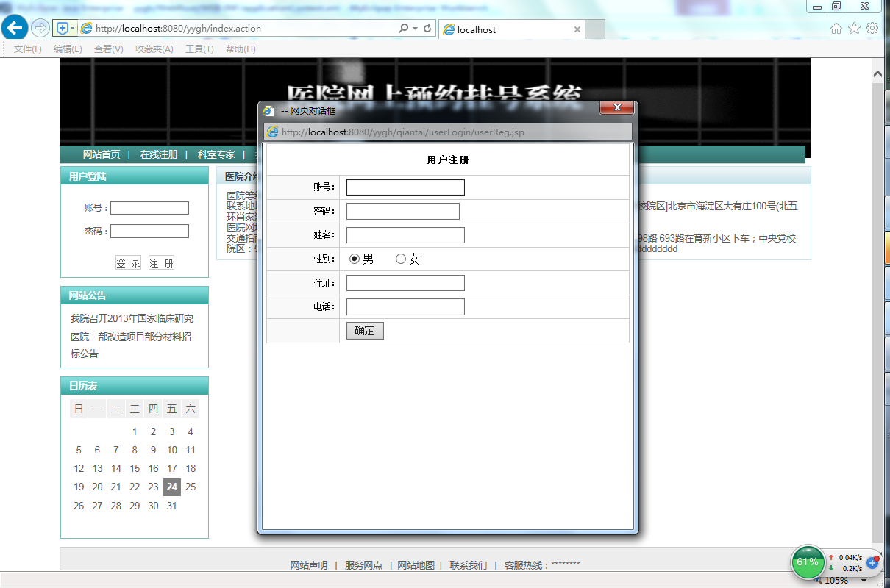This screenshot has width=890, height=588.
Task: Focus the 密码 field in 用户登陆 panel
Action: (149, 232)
